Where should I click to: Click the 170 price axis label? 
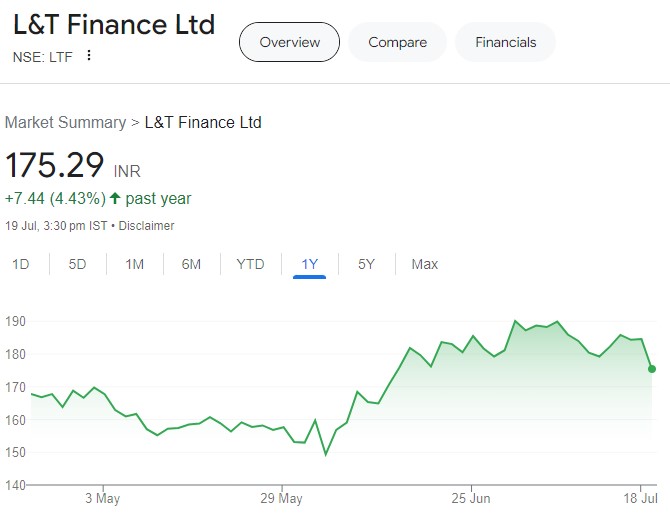[x=15, y=387]
